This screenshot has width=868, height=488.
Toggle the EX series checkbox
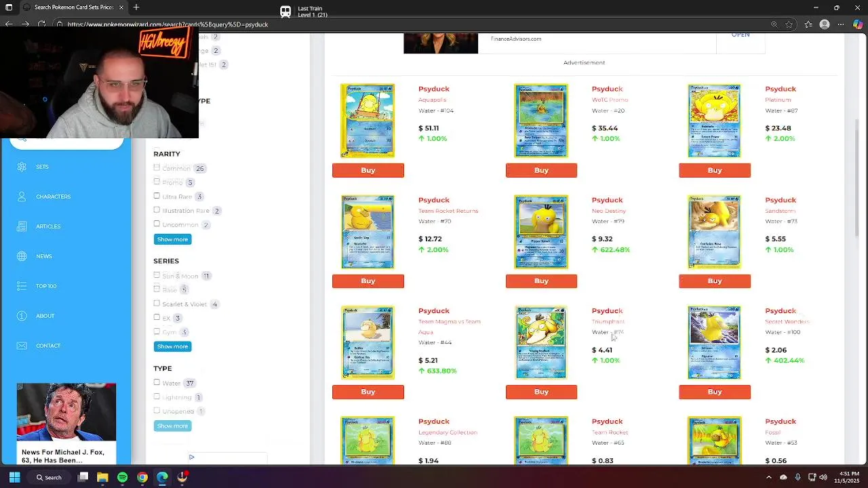pyautogui.click(x=157, y=317)
